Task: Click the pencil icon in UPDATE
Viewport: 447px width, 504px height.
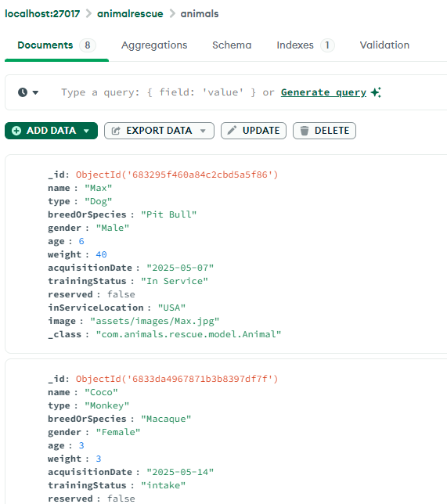Action: coord(232,130)
